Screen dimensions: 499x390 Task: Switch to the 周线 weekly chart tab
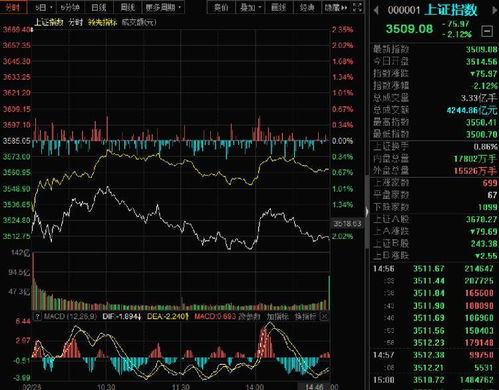(x=127, y=7)
